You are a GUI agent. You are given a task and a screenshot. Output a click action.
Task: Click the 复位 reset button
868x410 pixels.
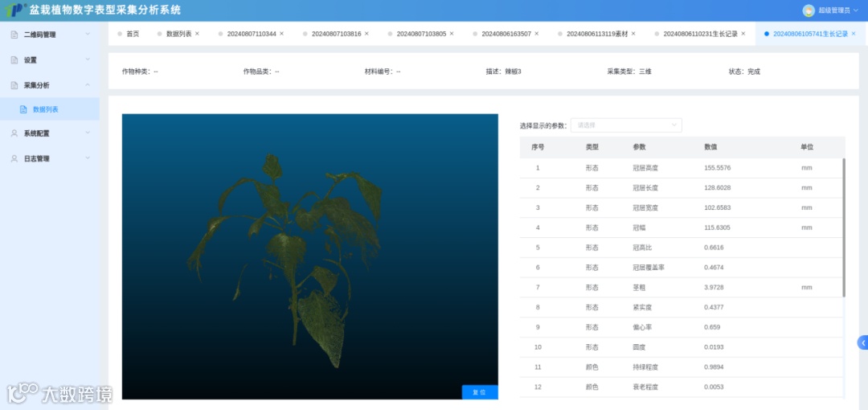(480, 392)
